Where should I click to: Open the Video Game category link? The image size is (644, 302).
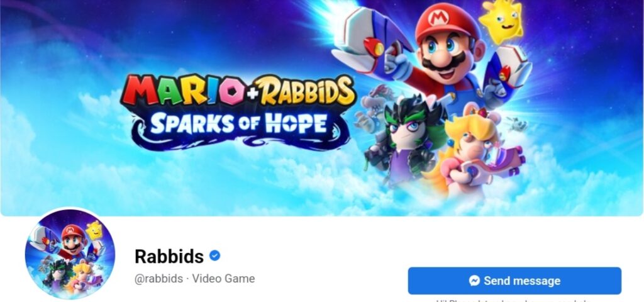click(223, 279)
